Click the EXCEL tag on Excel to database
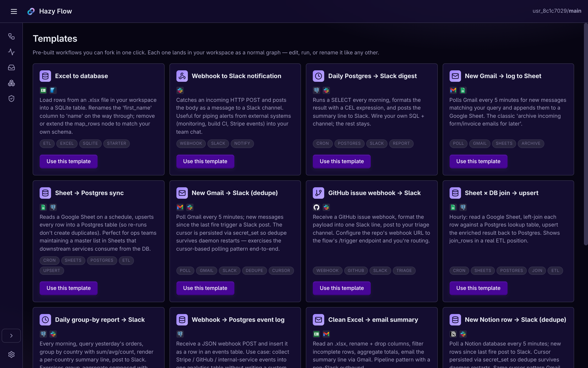588x368 pixels. coord(67,144)
